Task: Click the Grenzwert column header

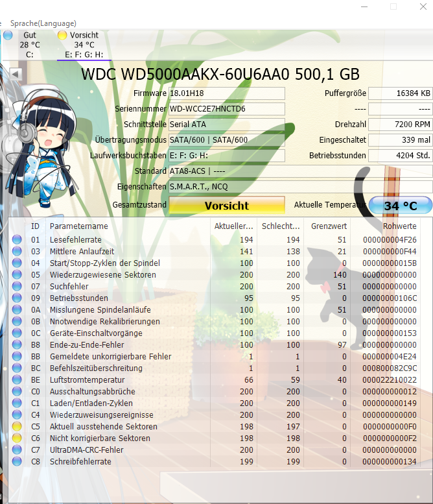Action: [327, 226]
